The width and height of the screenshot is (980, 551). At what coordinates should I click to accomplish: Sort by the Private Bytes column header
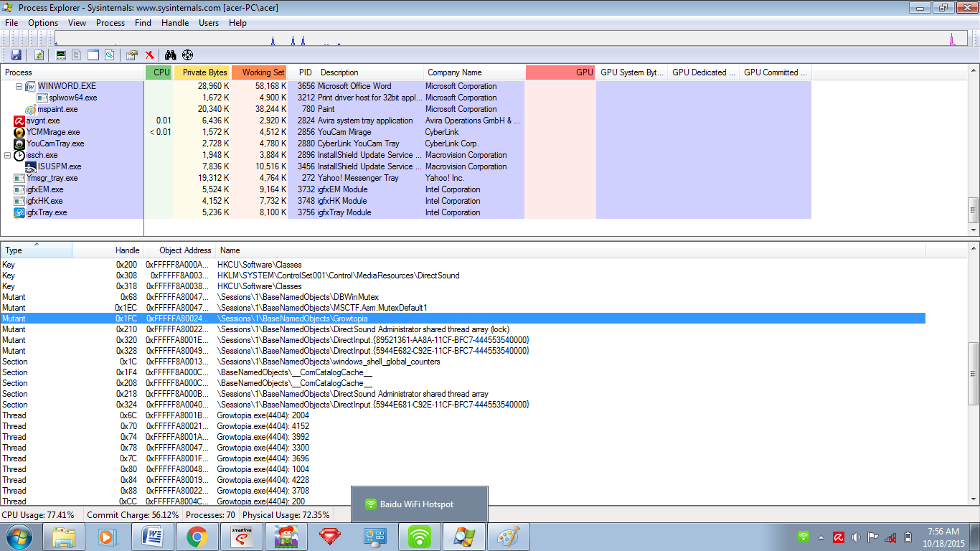[x=202, y=72]
